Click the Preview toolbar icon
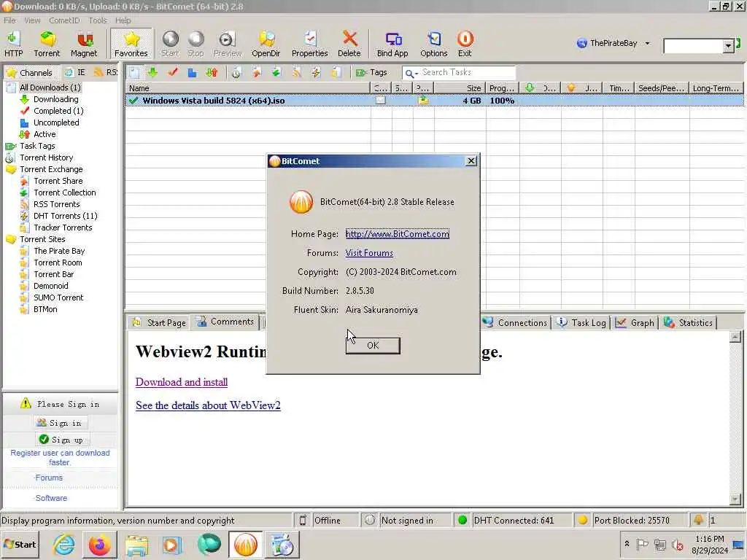This screenshot has height=560, width=747. tap(228, 44)
